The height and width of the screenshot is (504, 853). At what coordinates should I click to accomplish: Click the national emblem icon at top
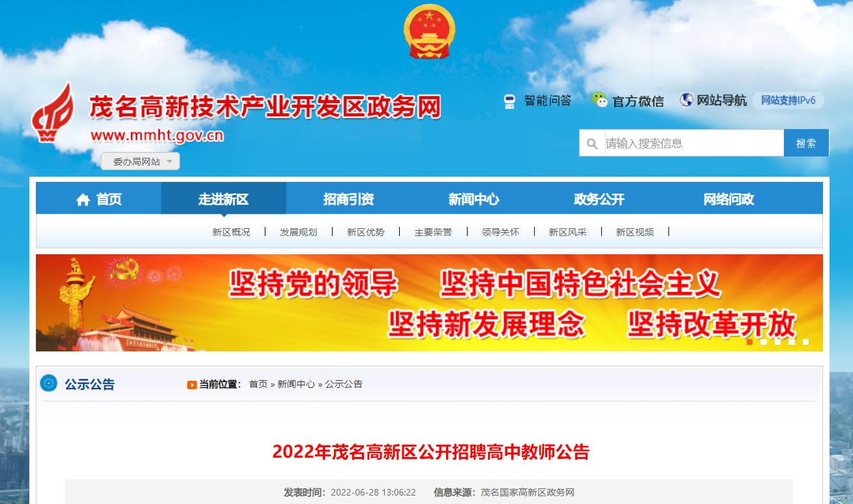click(429, 31)
